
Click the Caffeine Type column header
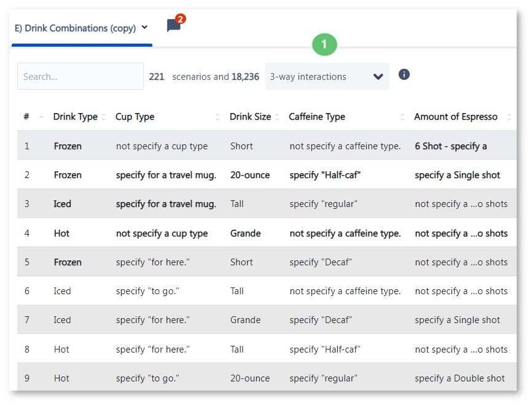(317, 117)
